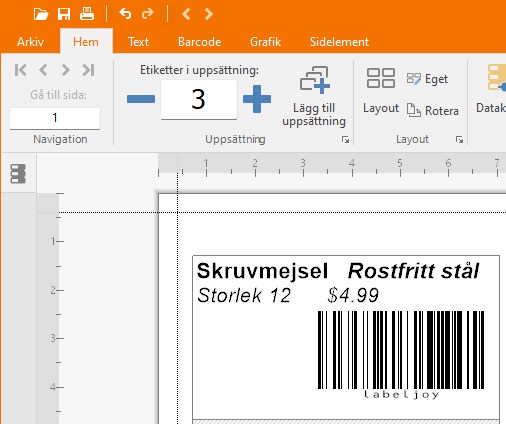Viewport: 506px width, 424px height.
Task: Switch to the Sidelement tab
Action: point(339,42)
